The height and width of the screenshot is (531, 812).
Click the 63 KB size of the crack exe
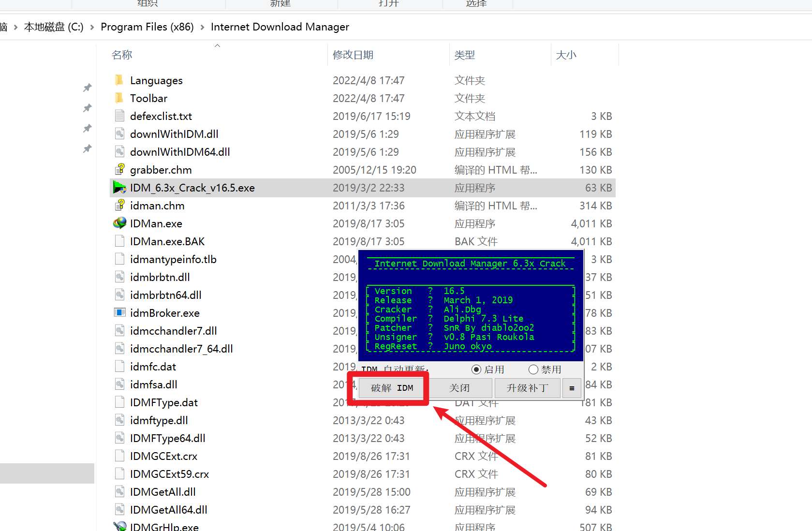tap(599, 188)
